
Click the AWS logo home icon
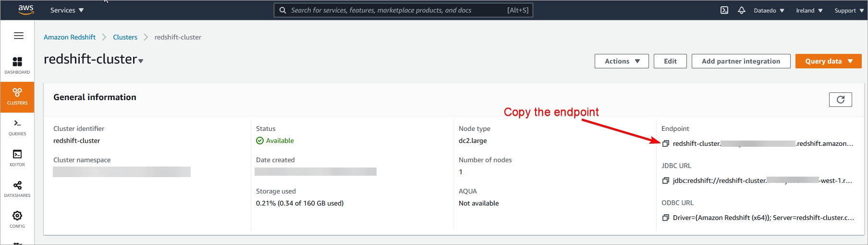coord(25,10)
